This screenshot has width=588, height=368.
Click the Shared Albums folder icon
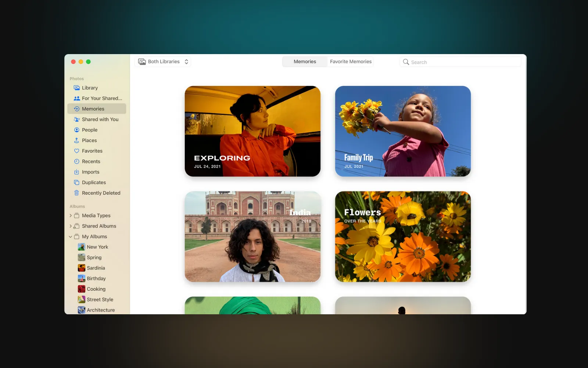pos(76,226)
